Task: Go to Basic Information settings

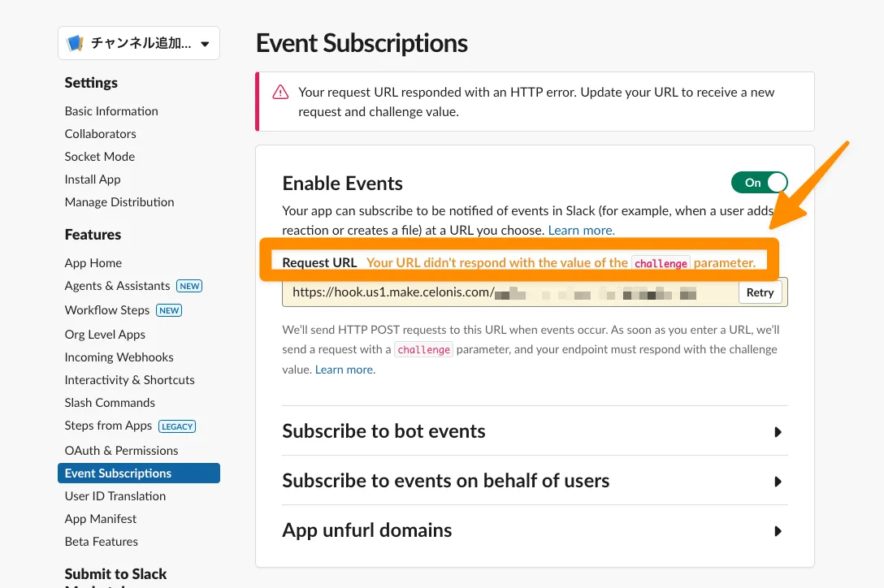Action: (x=111, y=111)
